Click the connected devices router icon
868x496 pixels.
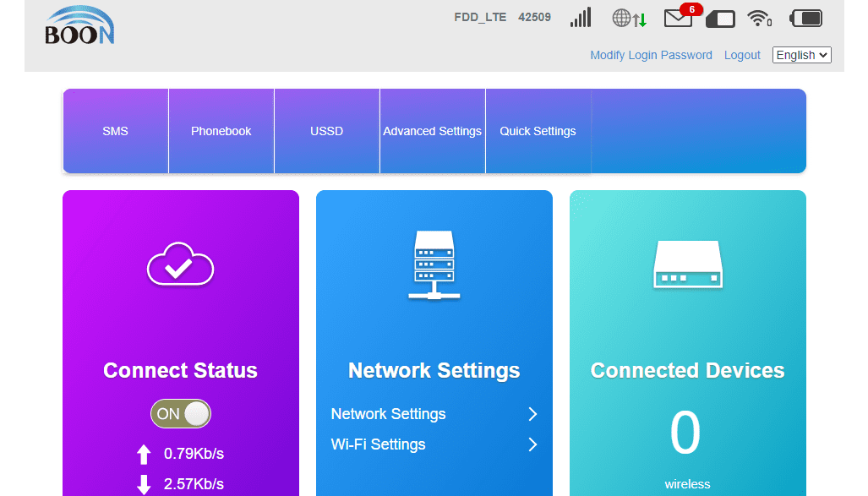[x=687, y=265]
